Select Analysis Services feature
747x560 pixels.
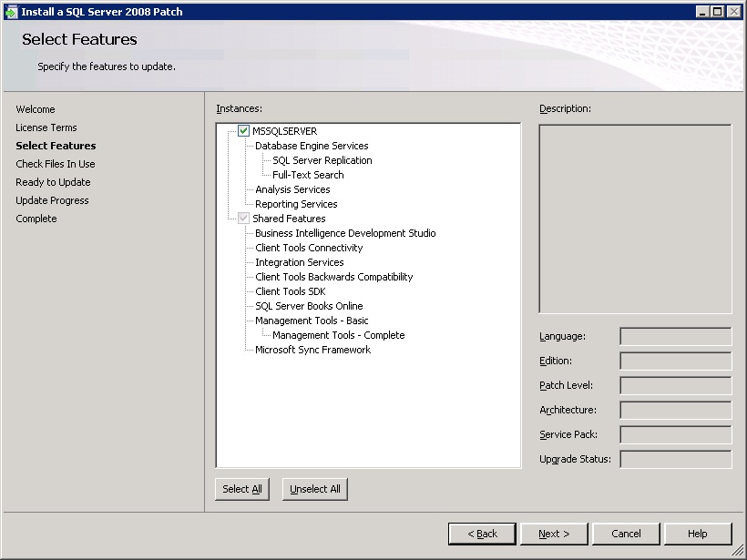(292, 189)
